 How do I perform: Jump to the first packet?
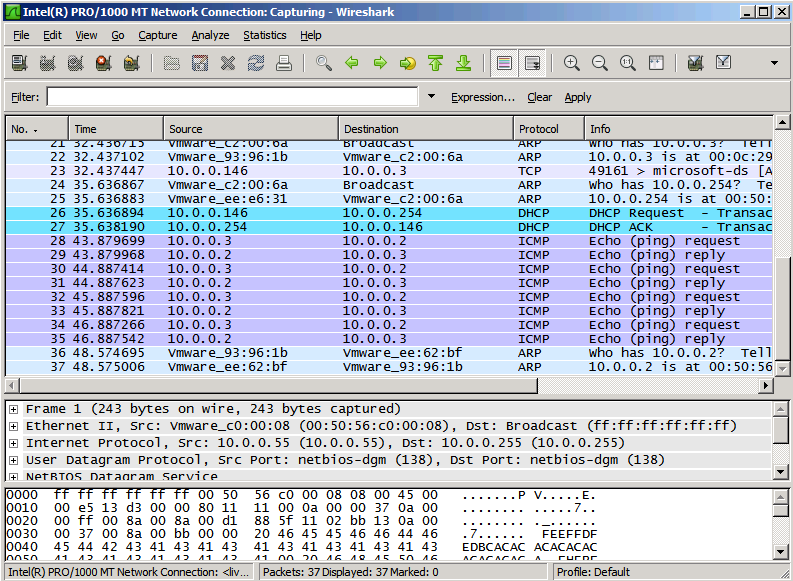pos(435,63)
